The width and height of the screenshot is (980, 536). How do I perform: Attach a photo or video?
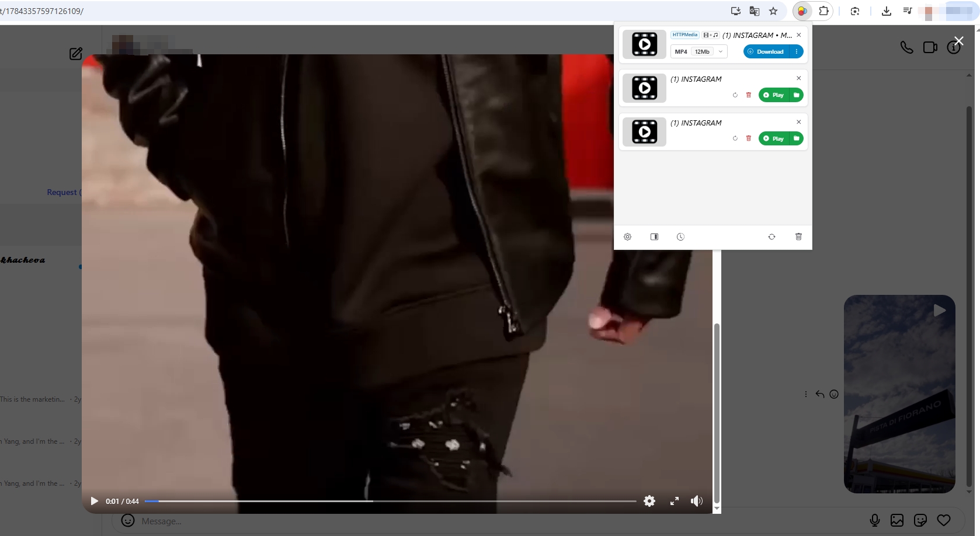coord(897,520)
